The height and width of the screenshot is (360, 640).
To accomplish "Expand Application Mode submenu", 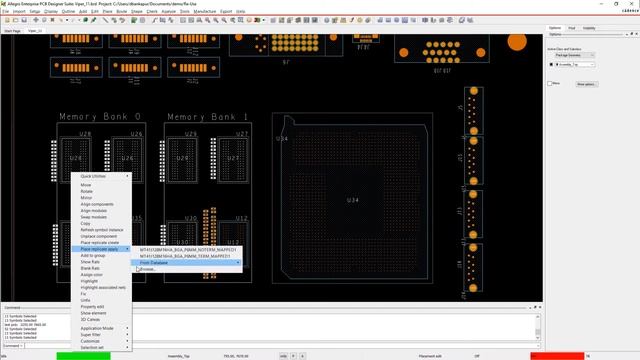I will pyautogui.click(x=102, y=328).
